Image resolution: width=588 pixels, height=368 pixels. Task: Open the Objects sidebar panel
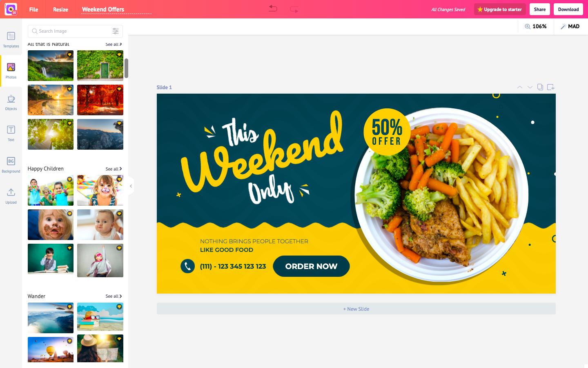[x=11, y=102]
